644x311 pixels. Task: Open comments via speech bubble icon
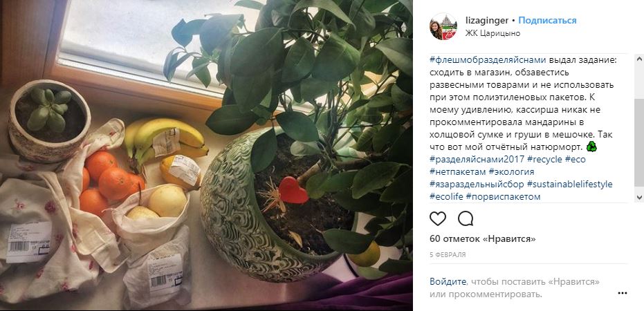[x=466, y=218]
